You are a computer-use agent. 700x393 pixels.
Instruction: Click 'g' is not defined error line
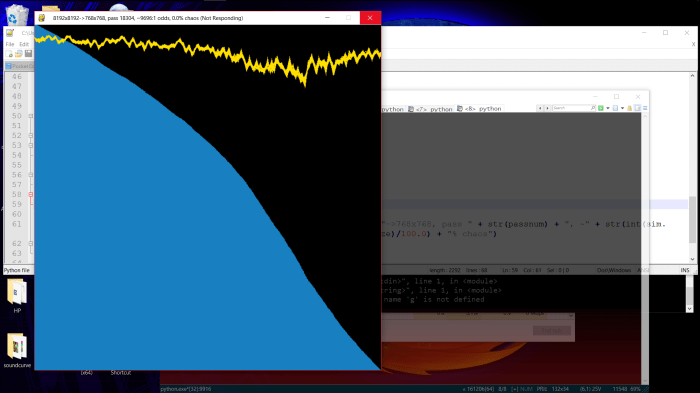(x=433, y=300)
